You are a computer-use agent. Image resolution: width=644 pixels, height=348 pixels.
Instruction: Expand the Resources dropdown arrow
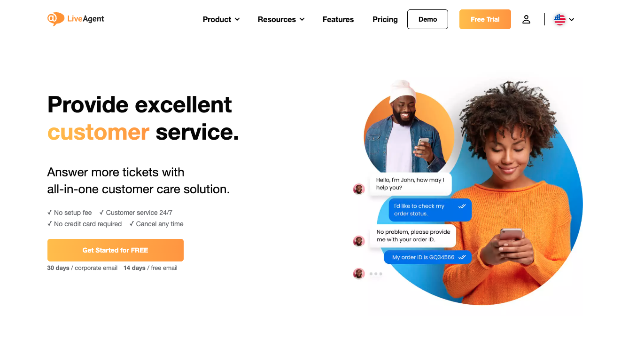pos(302,19)
